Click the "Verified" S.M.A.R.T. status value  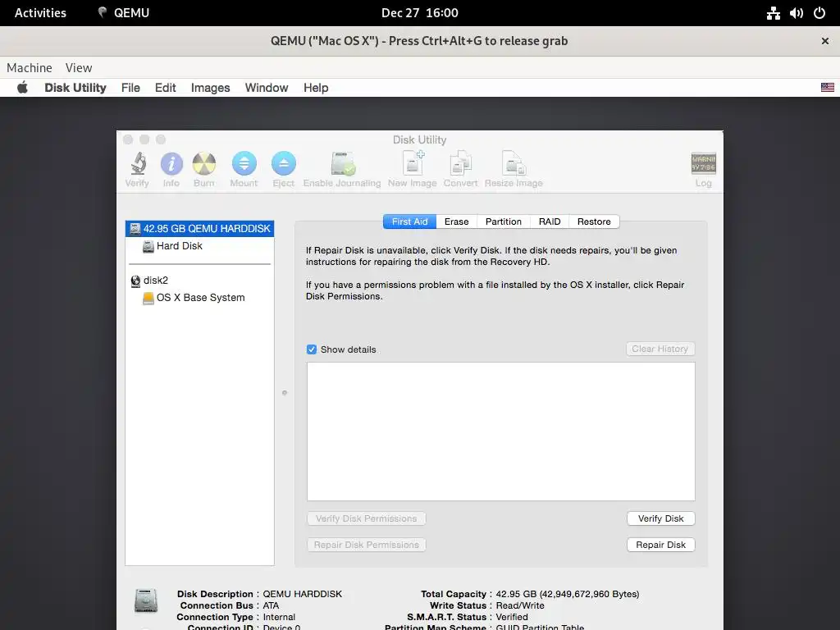512,617
